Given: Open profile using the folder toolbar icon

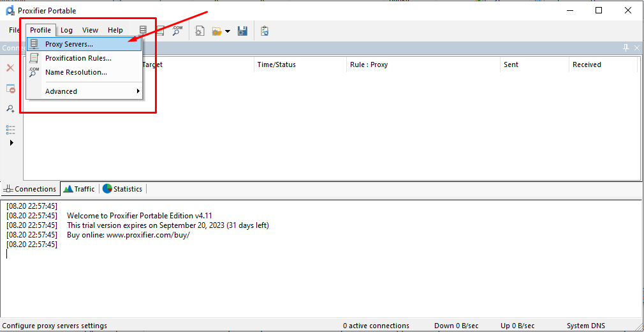Looking at the screenshot, I should coord(216,31).
